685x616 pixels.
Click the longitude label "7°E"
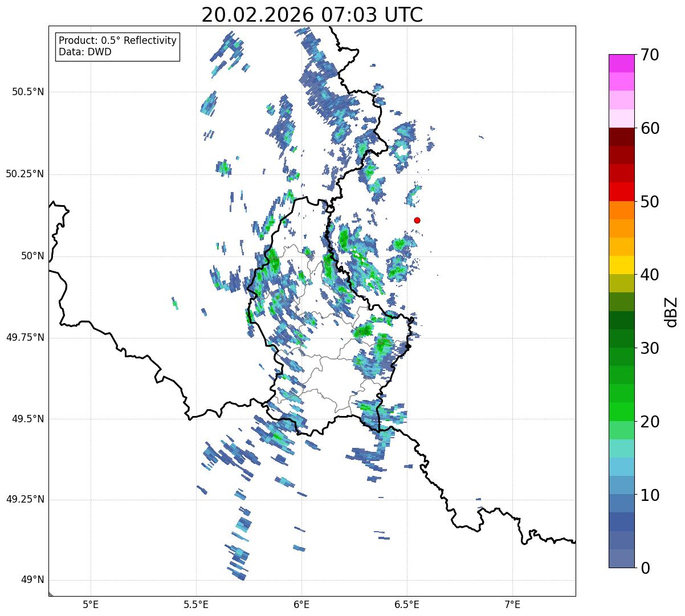point(513,605)
